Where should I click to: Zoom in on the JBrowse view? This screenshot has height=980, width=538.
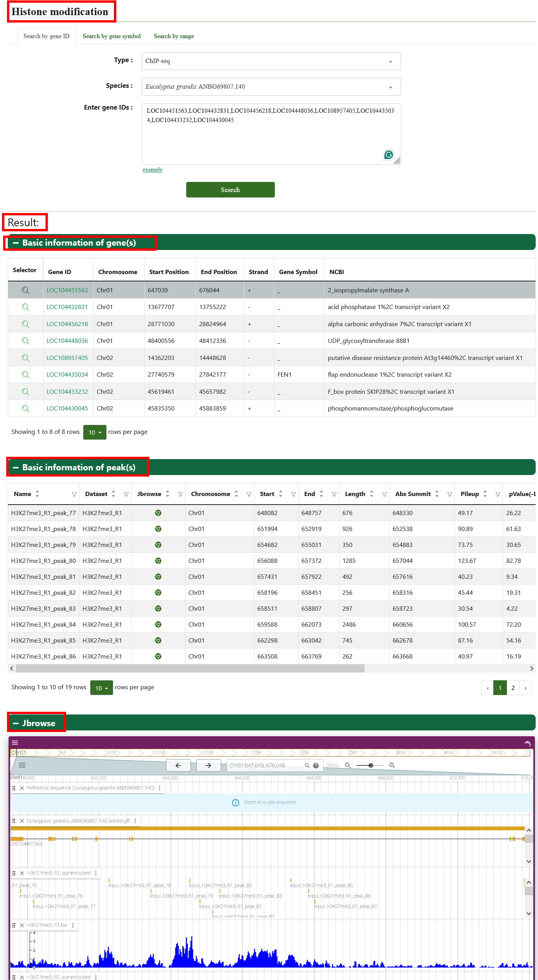tap(392, 765)
